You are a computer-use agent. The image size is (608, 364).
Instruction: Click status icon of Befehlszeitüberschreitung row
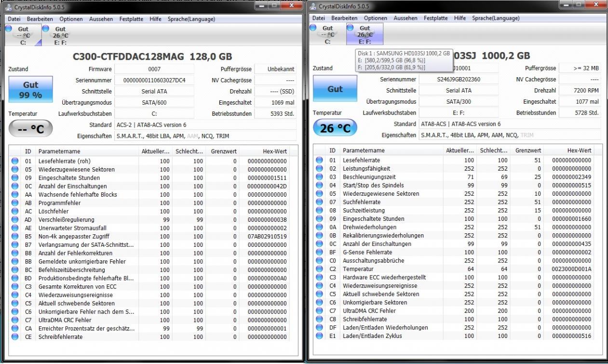pyautogui.click(x=15, y=270)
